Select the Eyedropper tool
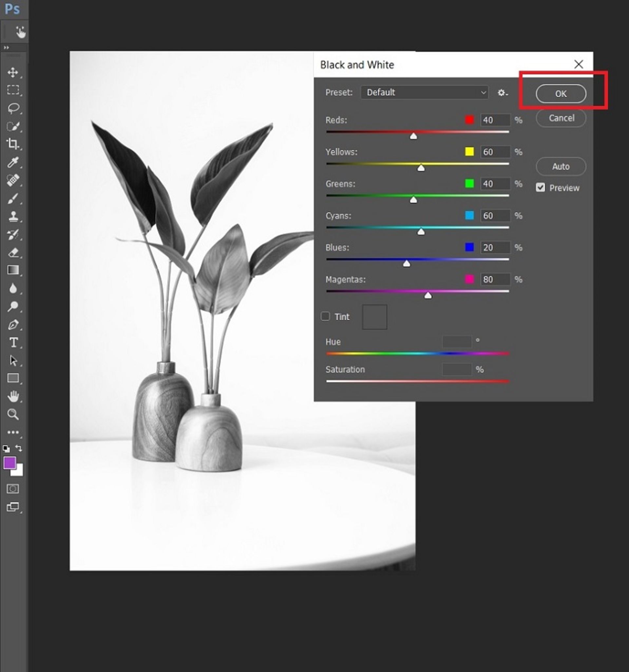 [x=13, y=163]
